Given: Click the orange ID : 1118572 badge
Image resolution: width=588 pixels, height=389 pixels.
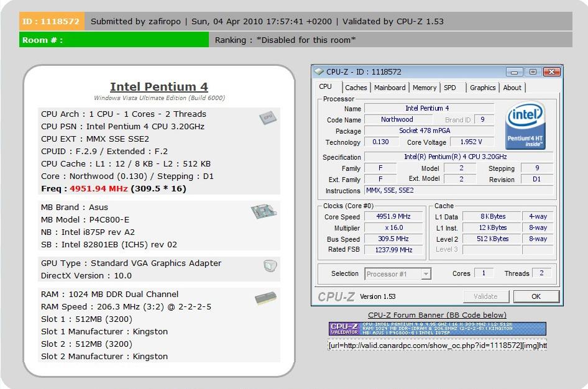Looking at the screenshot, I should tap(52, 21).
